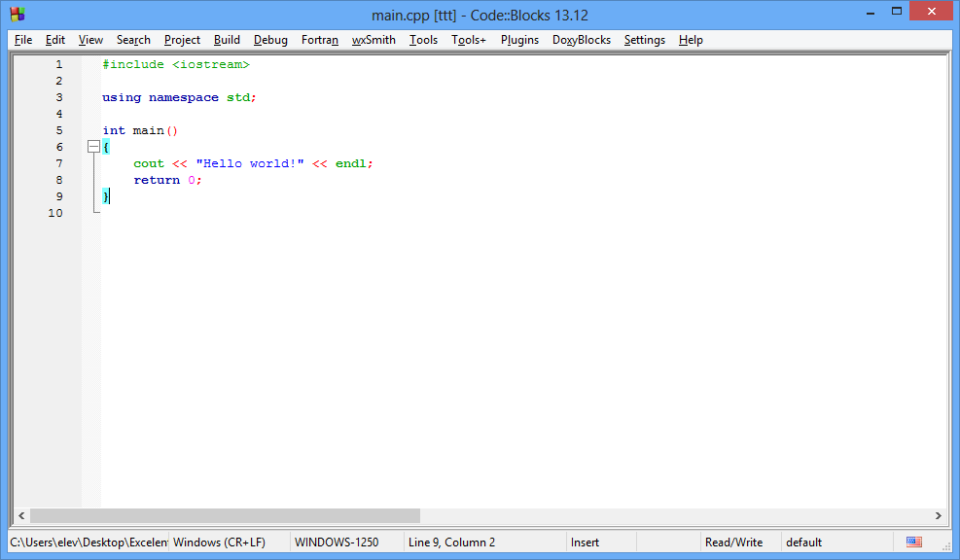Click the opening brace on line 6
Viewport: 960px width, 560px height.
106,147
